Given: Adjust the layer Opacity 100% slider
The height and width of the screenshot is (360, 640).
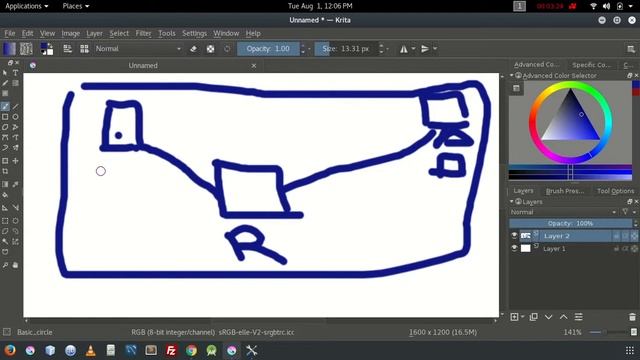Looking at the screenshot, I should tap(571, 223).
